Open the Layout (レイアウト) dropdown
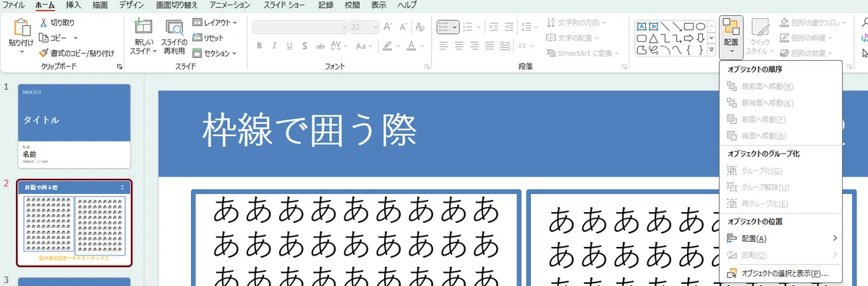This screenshot has width=868, height=286. point(214,22)
